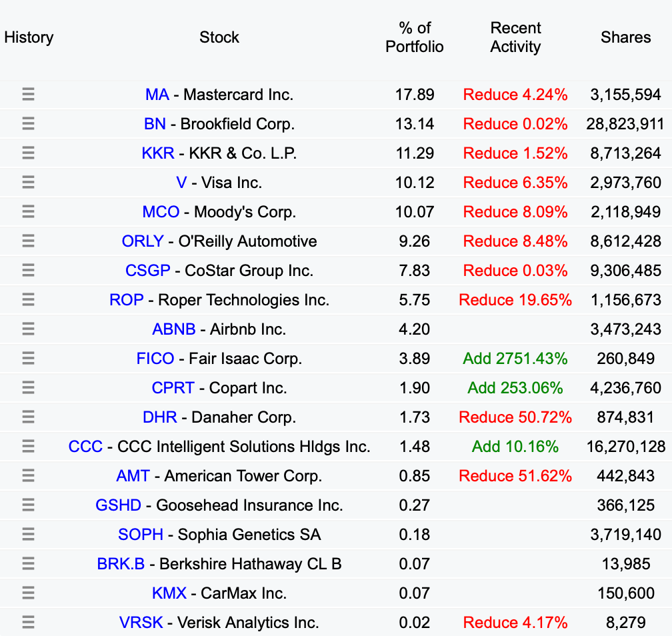Select 'Reduce 4.17%' activity for Verisk
The width and height of the screenshot is (672, 636).
click(515, 623)
